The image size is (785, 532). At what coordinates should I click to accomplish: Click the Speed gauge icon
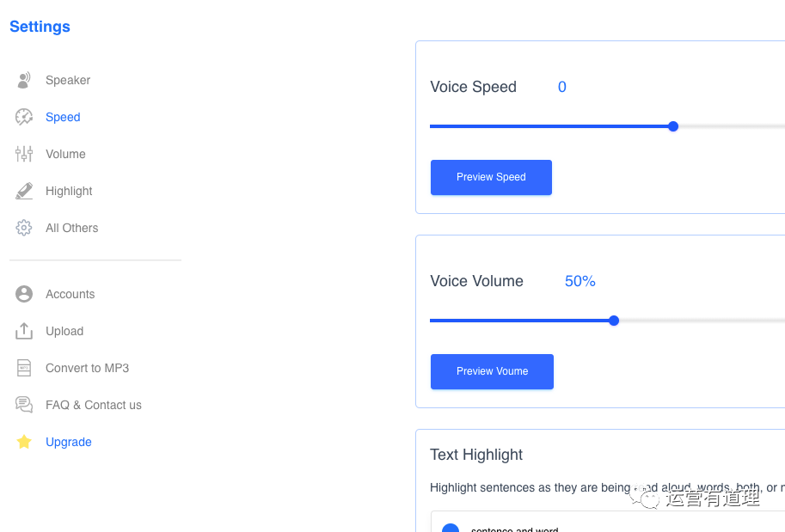click(24, 117)
